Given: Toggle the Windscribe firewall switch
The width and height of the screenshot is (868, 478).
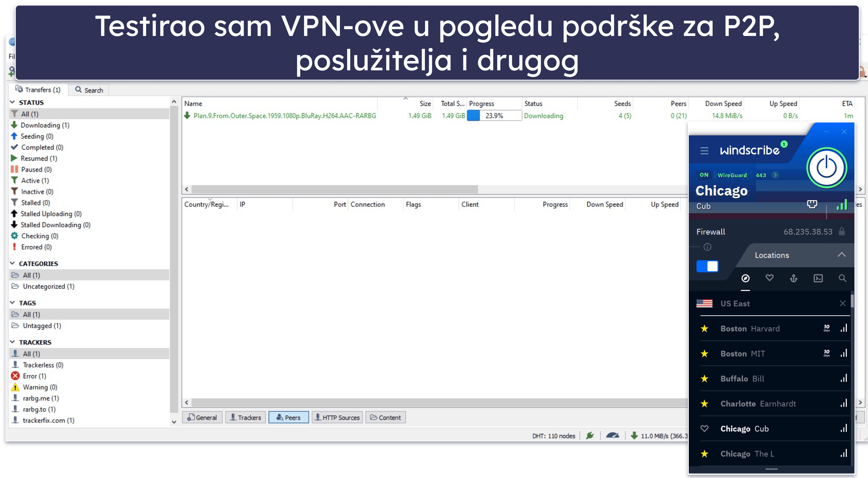Looking at the screenshot, I should 707,266.
